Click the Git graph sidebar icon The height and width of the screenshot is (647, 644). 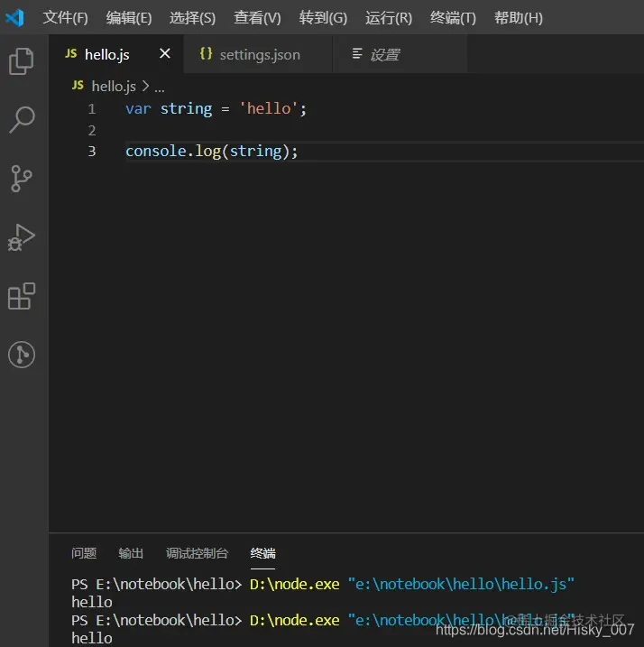click(22, 355)
